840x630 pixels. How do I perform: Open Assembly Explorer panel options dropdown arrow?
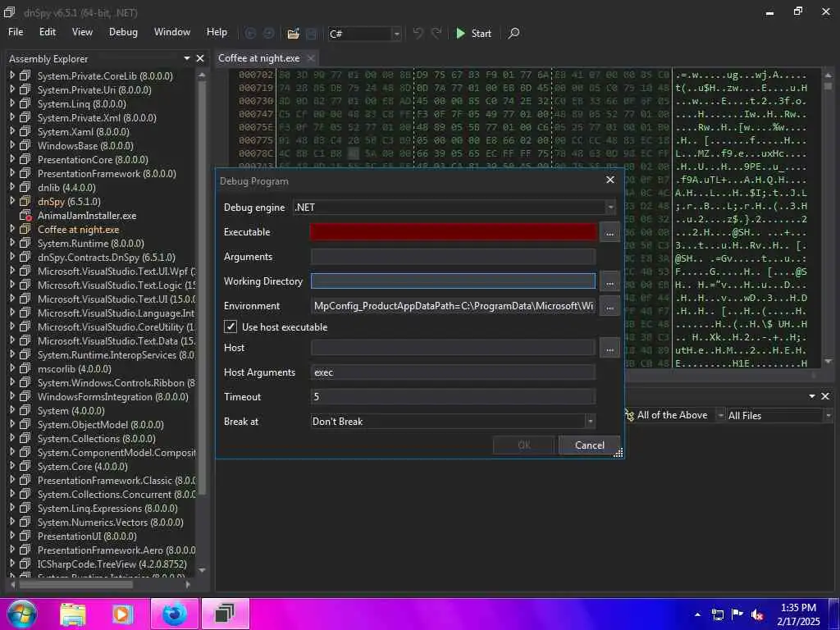click(x=187, y=58)
